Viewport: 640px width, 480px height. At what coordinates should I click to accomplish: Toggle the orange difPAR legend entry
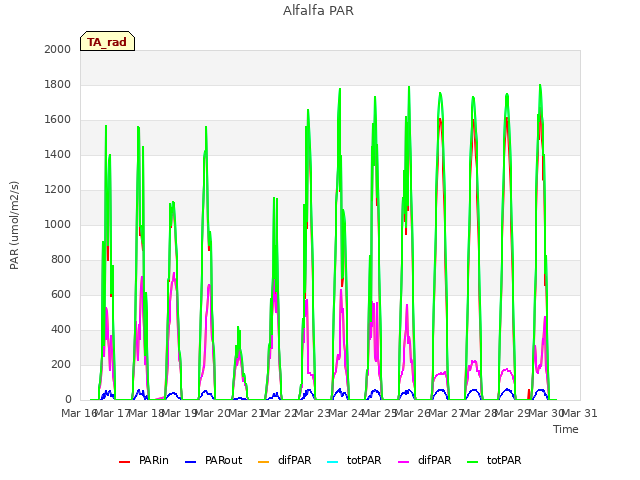click(x=284, y=460)
